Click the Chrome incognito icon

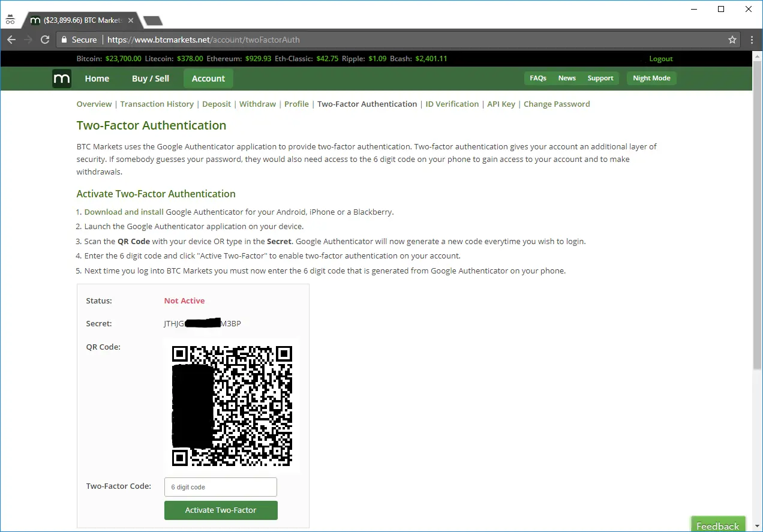click(10, 20)
